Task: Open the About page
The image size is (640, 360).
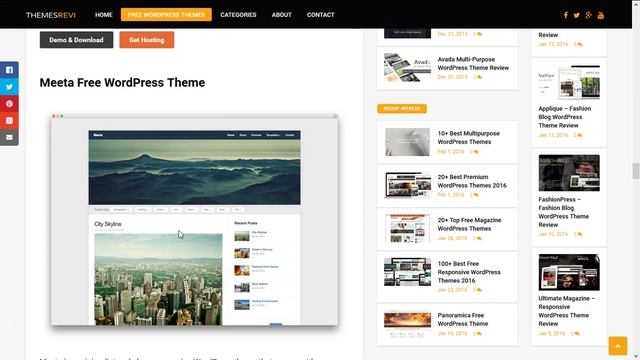Action: 282,15
